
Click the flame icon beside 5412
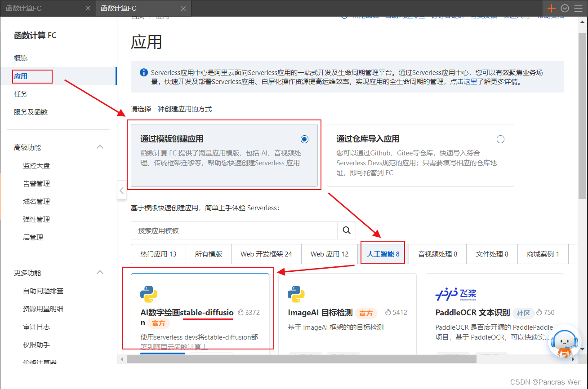pyautogui.click(x=388, y=312)
